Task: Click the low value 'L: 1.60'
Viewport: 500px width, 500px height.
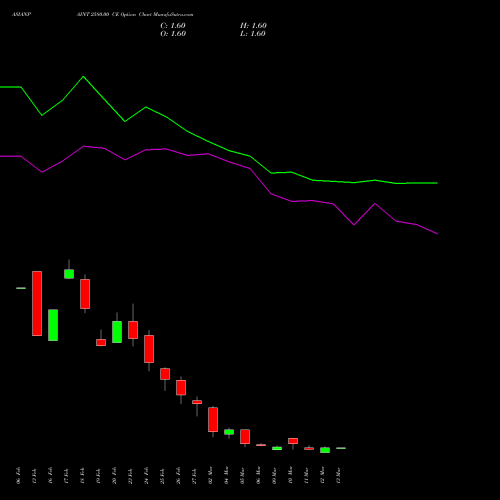Action: click(253, 34)
